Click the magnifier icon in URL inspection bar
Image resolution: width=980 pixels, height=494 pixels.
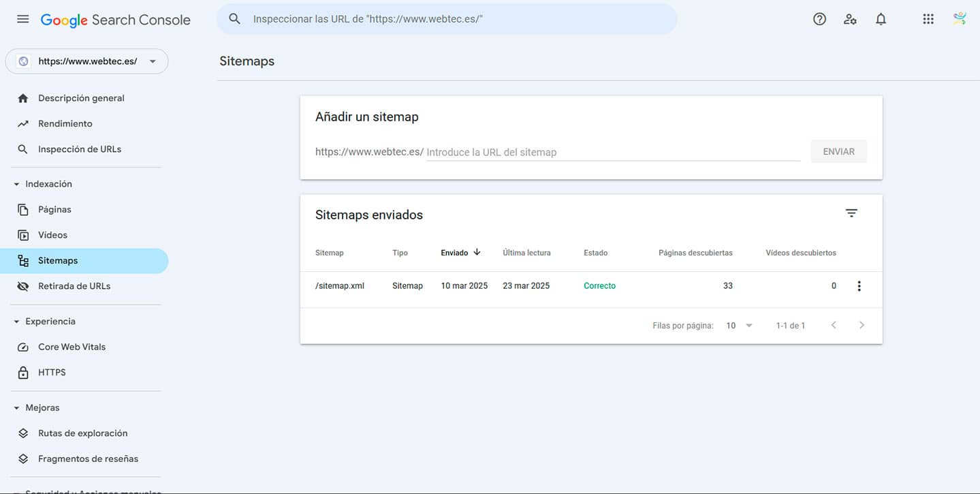click(235, 19)
